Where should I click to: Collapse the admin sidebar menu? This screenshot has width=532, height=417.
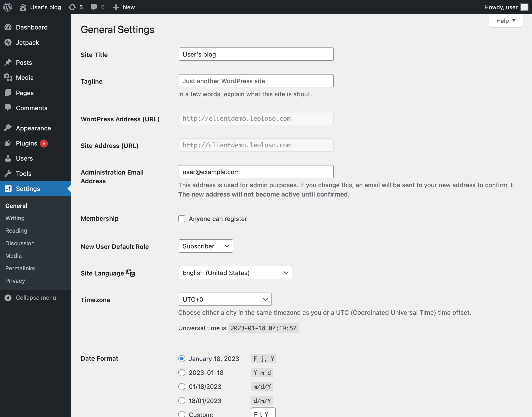(x=36, y=298)
